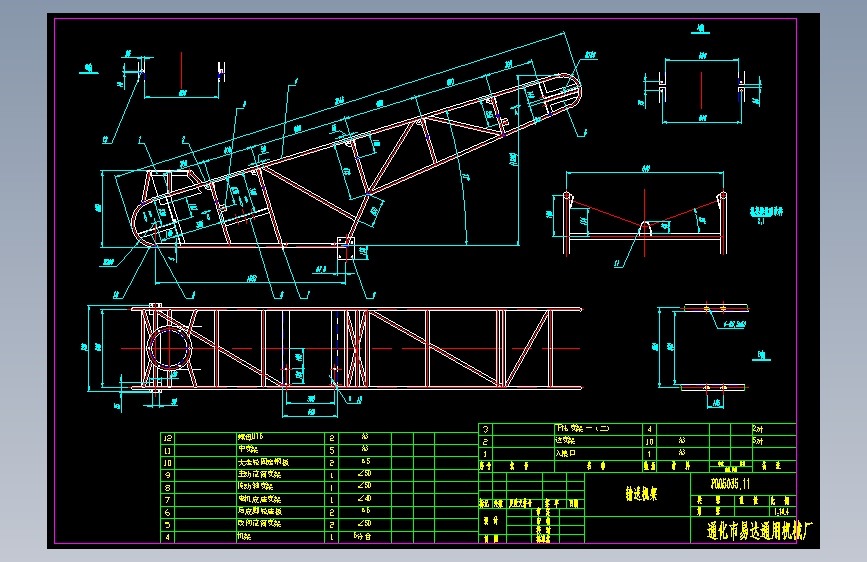Click parts list row number 10

[168, 462]
